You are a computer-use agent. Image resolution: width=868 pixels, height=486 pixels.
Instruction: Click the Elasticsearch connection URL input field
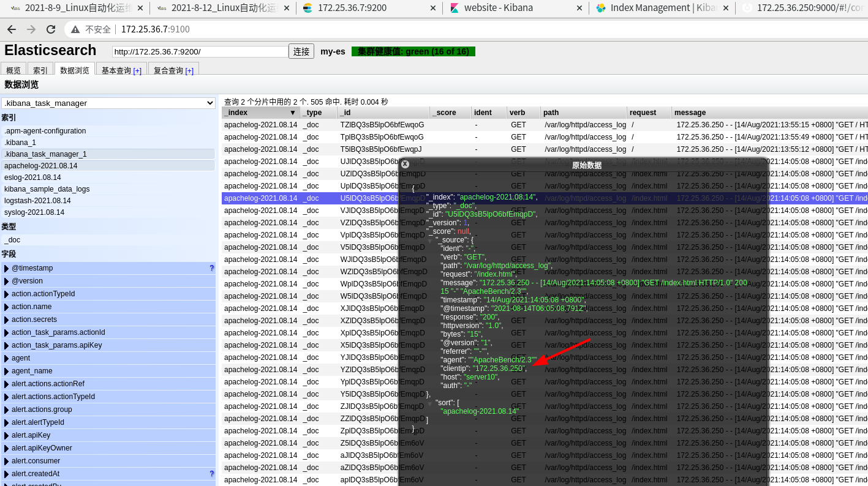[200, 52]
